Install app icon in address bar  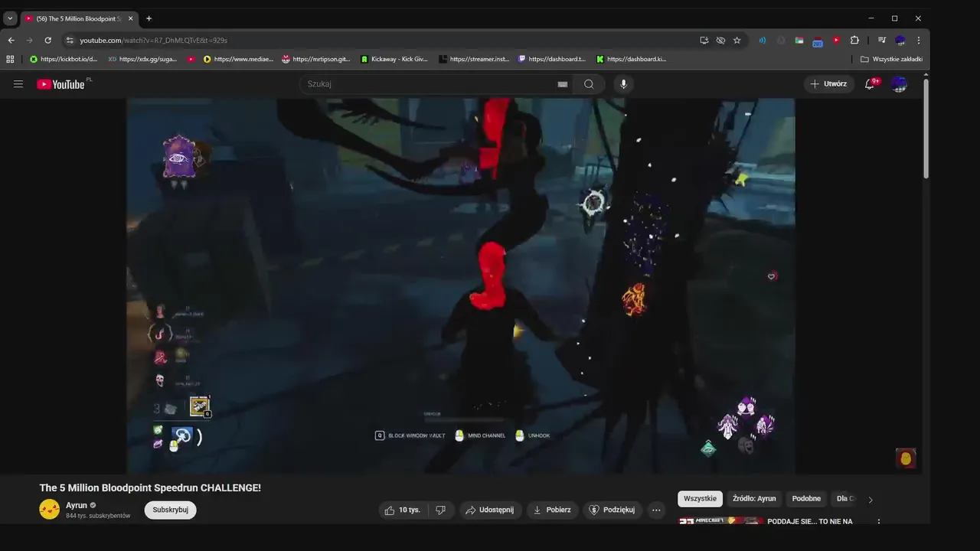(704, 40)
